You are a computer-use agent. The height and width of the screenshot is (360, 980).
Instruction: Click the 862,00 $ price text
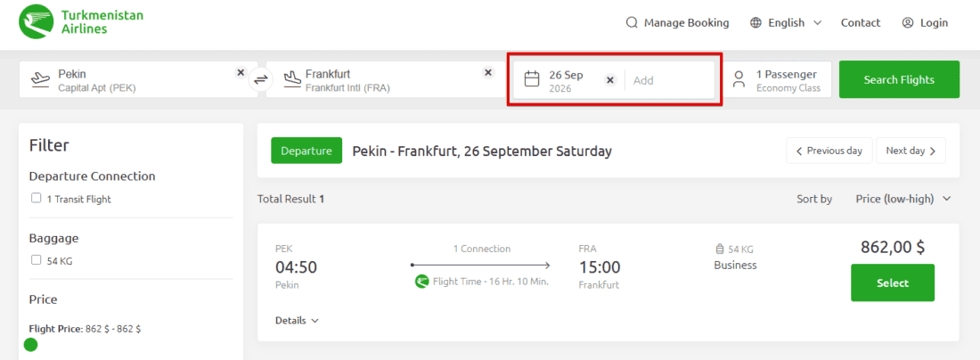click(x=893, y=247)
